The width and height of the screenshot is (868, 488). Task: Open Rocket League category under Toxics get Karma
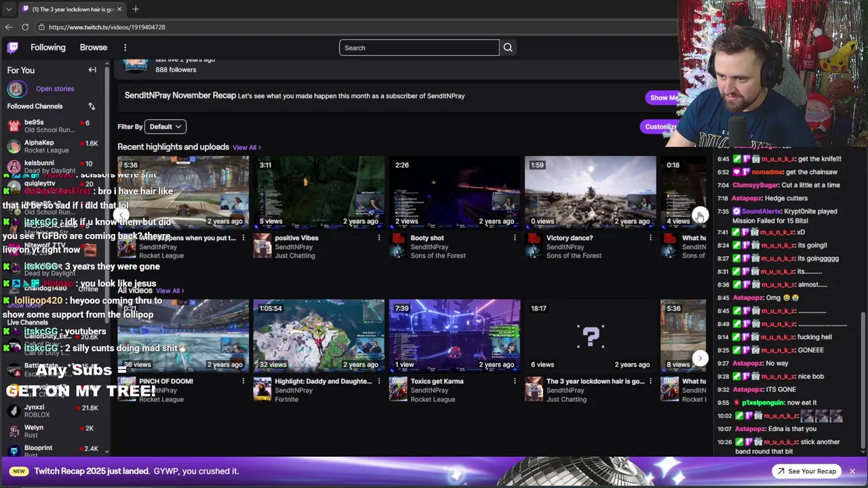coord(433,399)
